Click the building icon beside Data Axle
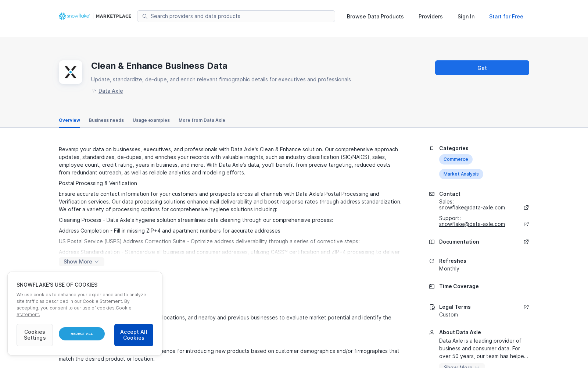Image resolution: width=588 pixels, height=368 pixels. (94, 91)
